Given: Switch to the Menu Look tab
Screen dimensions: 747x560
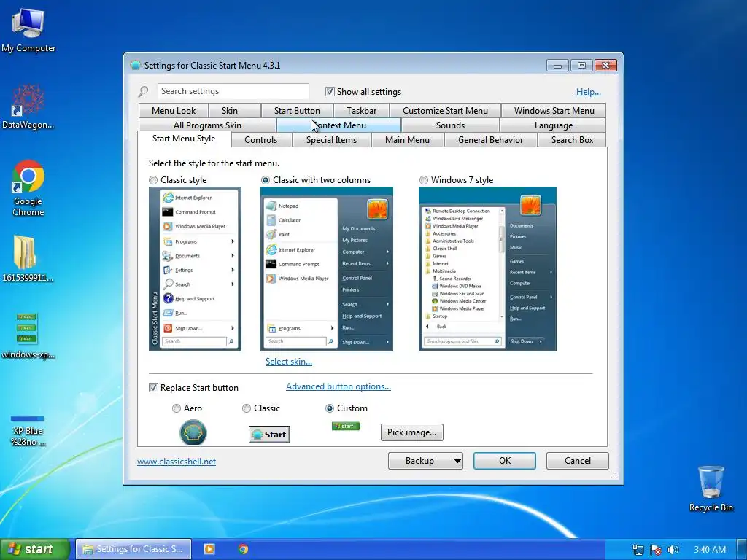Looking at the screenshot, I should [x=174, y=111].
